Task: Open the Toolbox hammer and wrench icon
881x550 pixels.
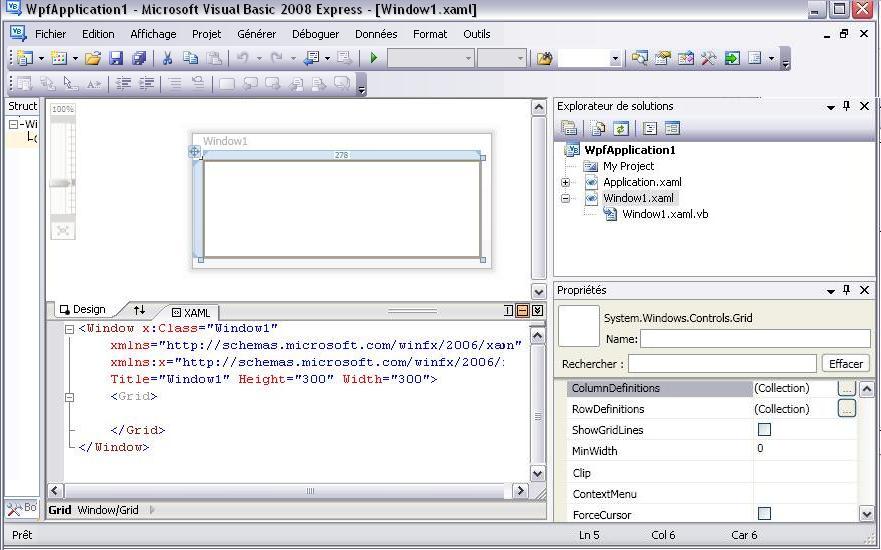Action: click(x=709, y=58)
